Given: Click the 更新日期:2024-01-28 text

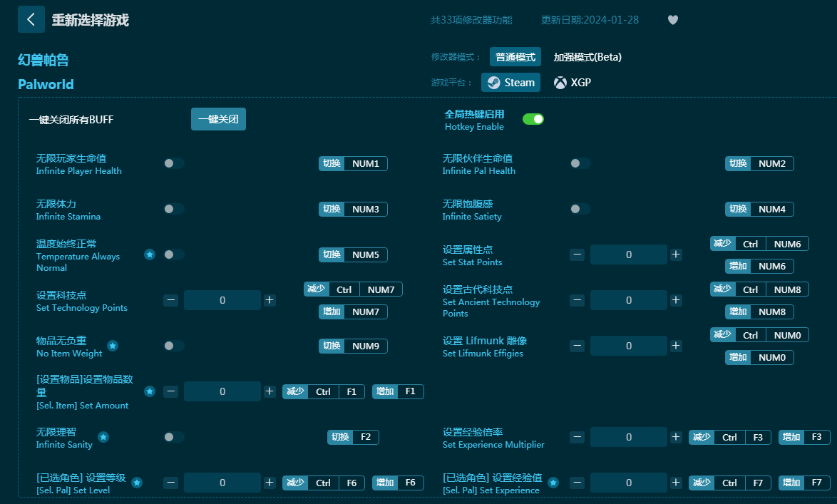Looking at the screenshot, I should [x=590, y=20].
